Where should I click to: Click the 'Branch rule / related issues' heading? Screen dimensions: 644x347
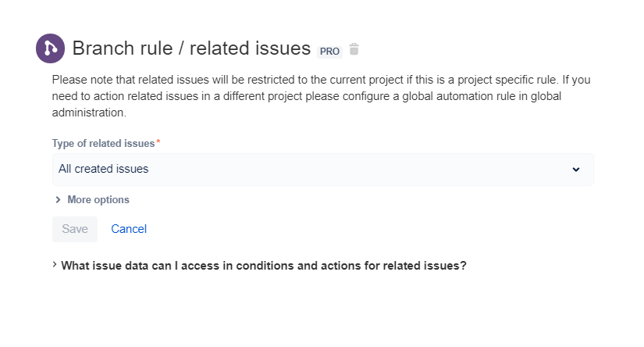click(191, 48)
